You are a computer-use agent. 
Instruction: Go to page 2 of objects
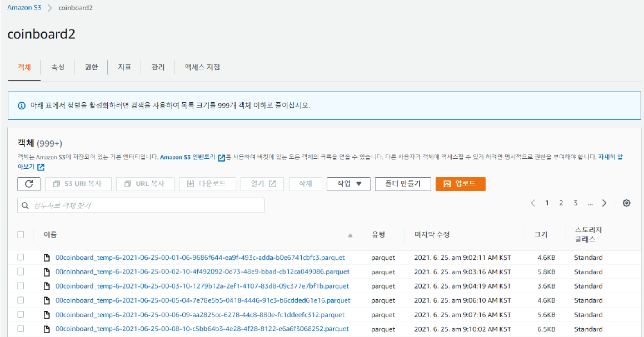coord(561,203)
